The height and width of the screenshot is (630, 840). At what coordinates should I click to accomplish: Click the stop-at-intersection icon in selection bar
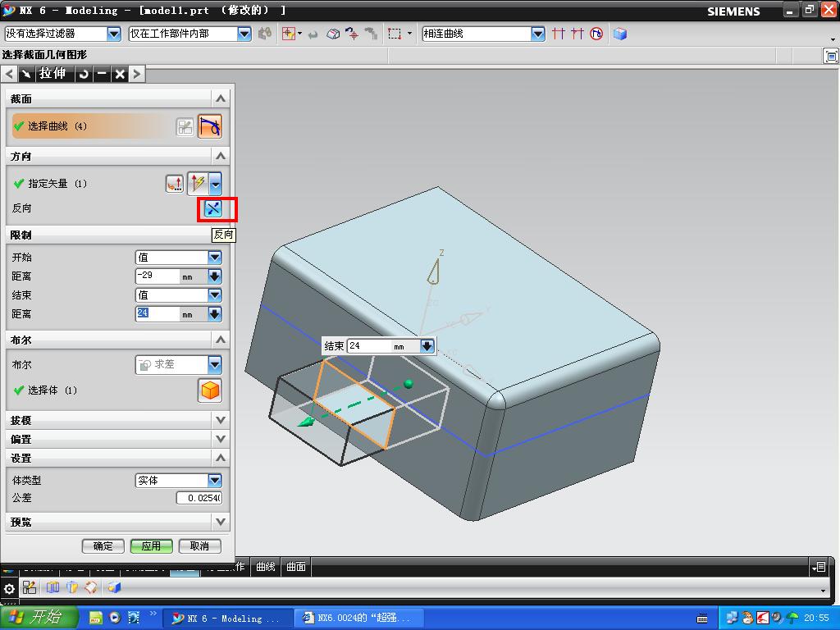(558, 34)
